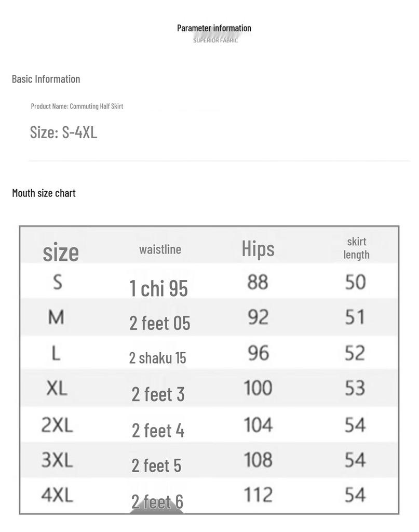
Task: Click the Mouth size chart heading
Action: (x=44, y=193)
